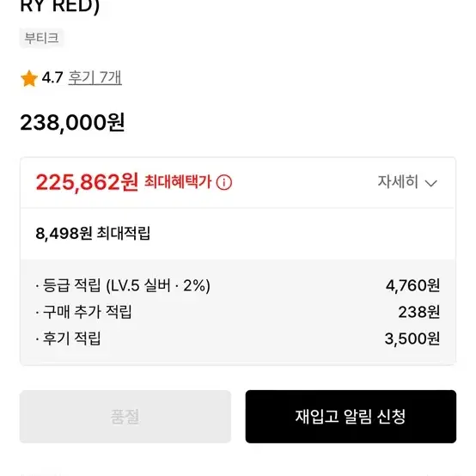Select the 부티크 tag badge
Viewport: 476px width, 476px height.
point(41,38)
